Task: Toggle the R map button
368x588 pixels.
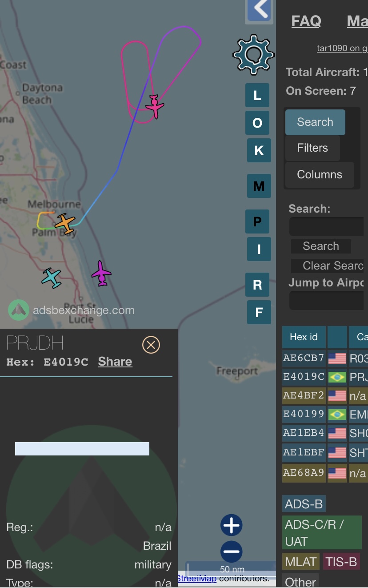Action: tap(257, 285)
